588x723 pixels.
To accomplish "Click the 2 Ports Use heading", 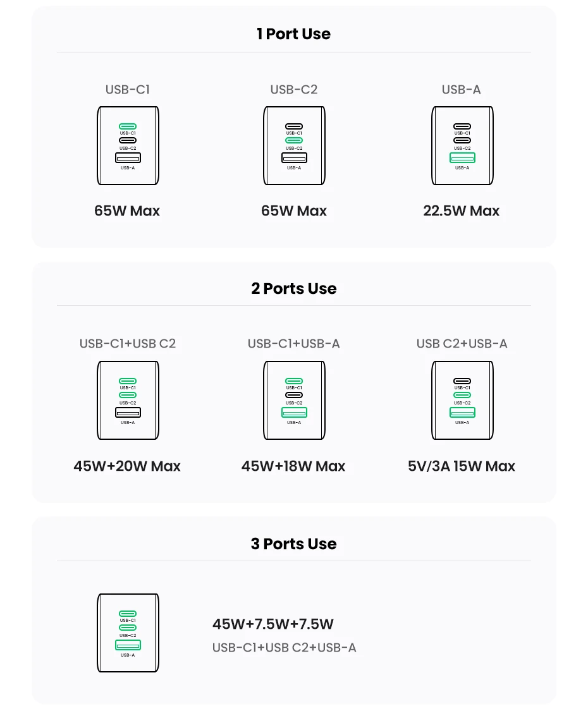I will point(293,289).
